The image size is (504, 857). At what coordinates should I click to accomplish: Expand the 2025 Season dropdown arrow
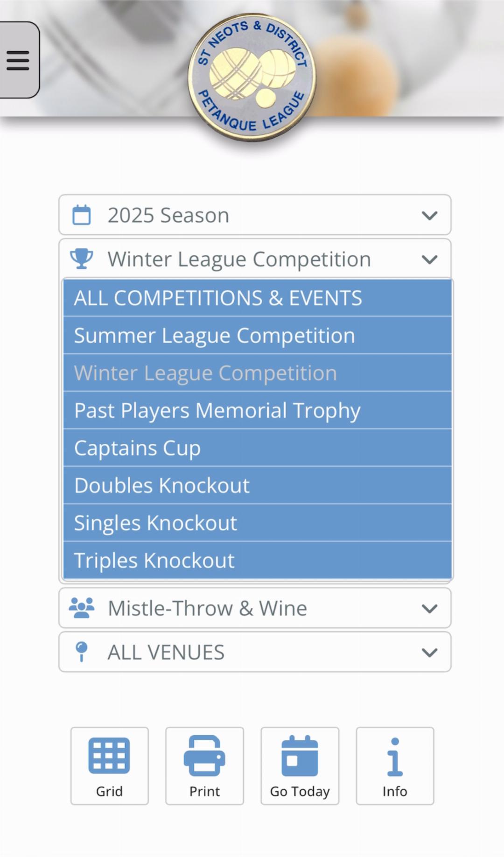429,216
